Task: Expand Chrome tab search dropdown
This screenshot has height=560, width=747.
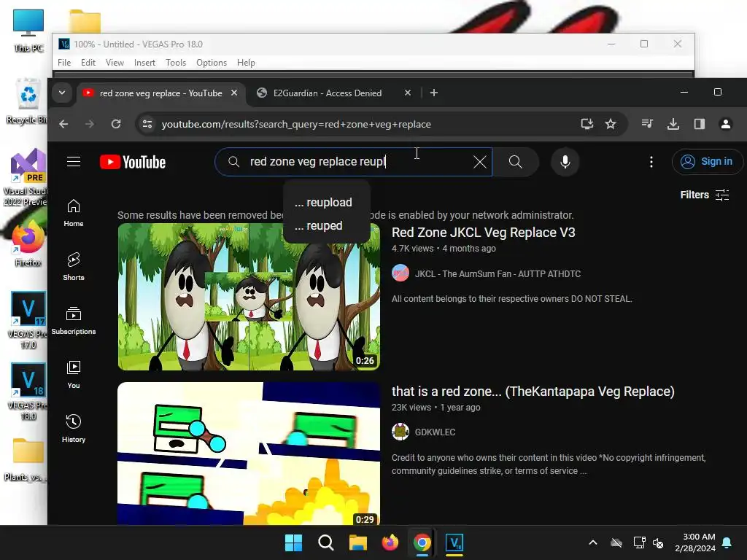Action: pyautogui.click(x=62, y=93)
